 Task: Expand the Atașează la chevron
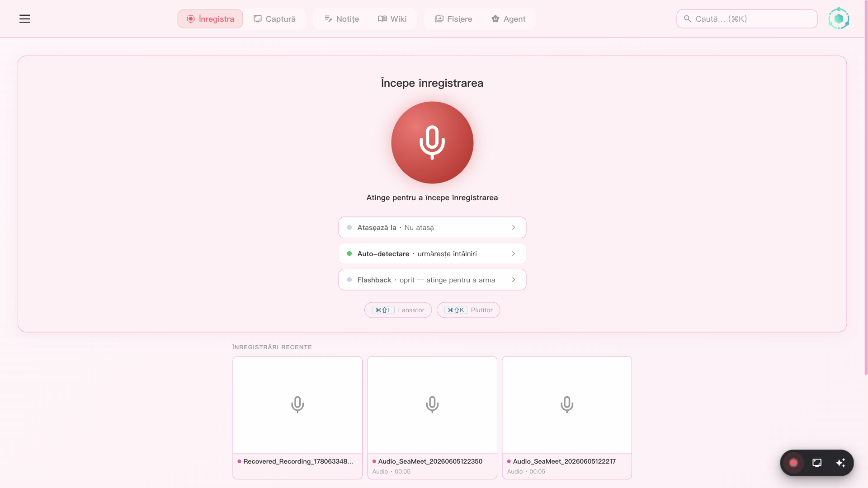pos(514,228)
